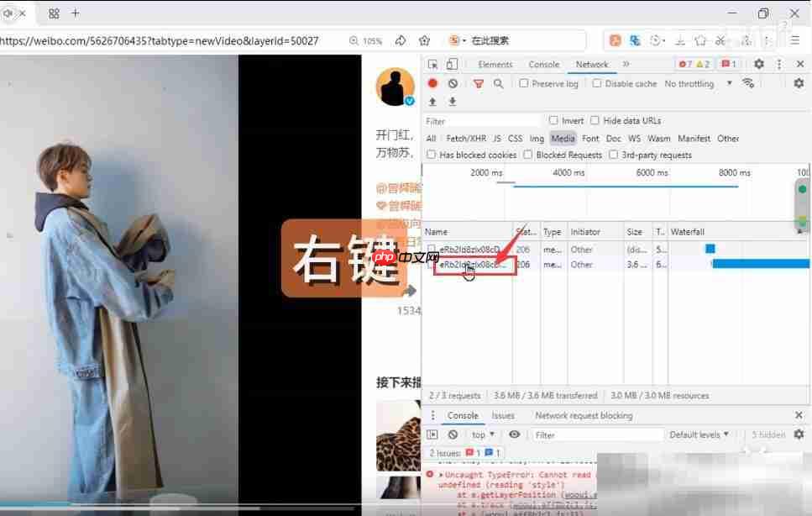This screenshot has height=516, width=812.
Task: Clear the console output
Action: (453, 434)
